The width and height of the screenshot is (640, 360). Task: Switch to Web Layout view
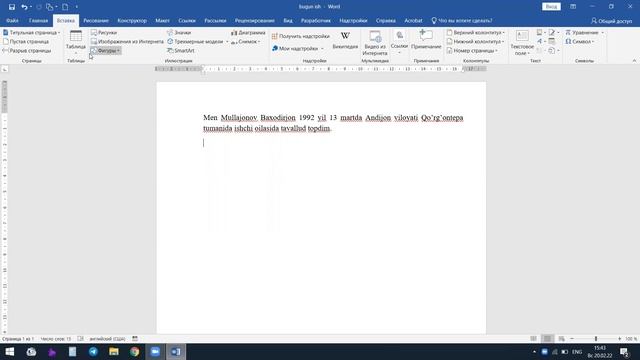click(x=562, y=339)
